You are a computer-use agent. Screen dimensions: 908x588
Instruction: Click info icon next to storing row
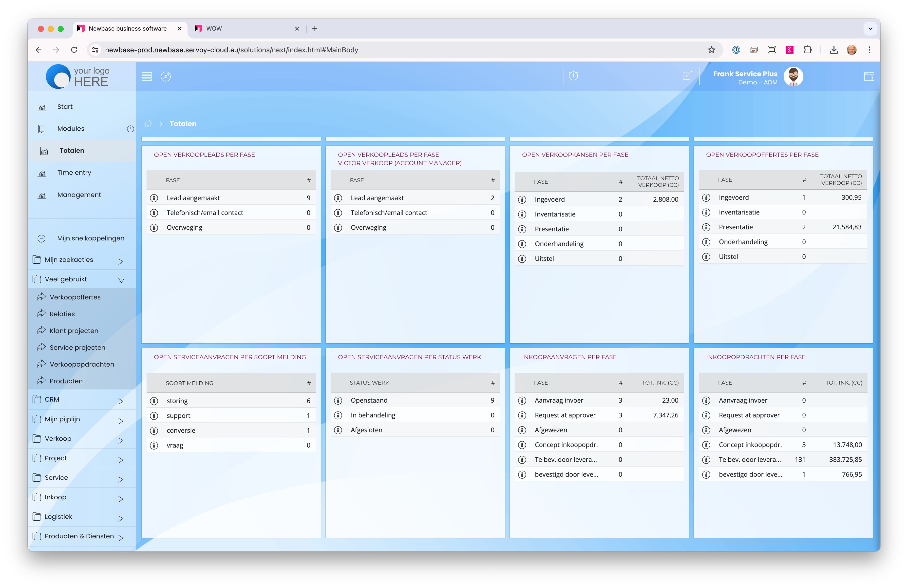[x=154, y=401]
